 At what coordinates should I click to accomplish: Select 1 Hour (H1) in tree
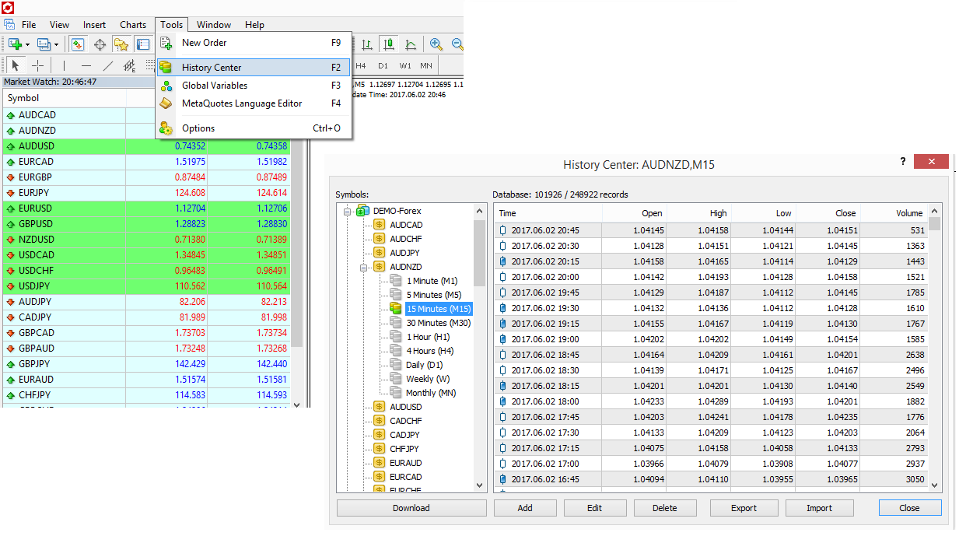click(428, 337)
